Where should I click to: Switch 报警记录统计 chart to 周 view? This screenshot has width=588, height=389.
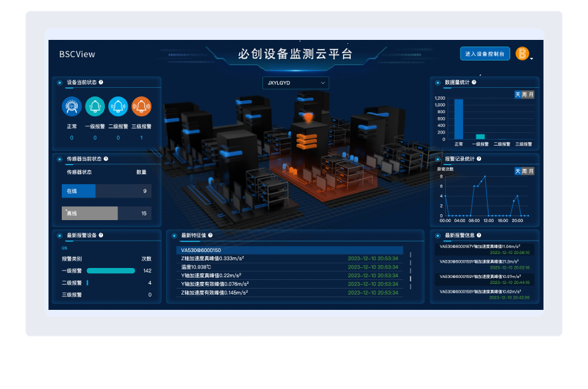click(524, 172)
